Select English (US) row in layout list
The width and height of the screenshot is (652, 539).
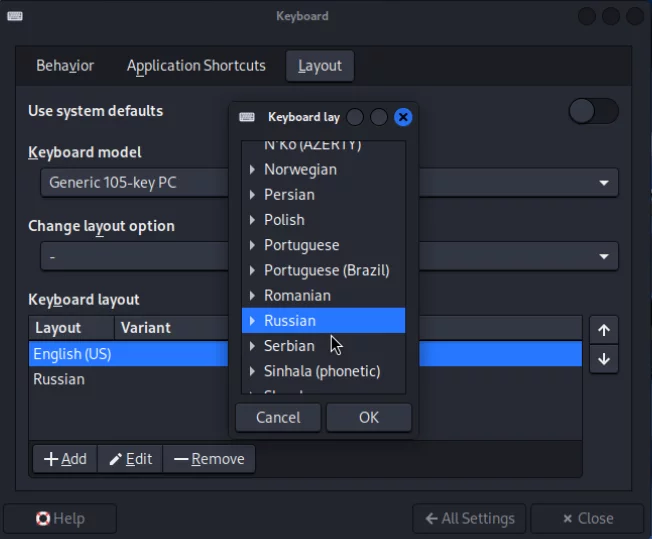72,354
